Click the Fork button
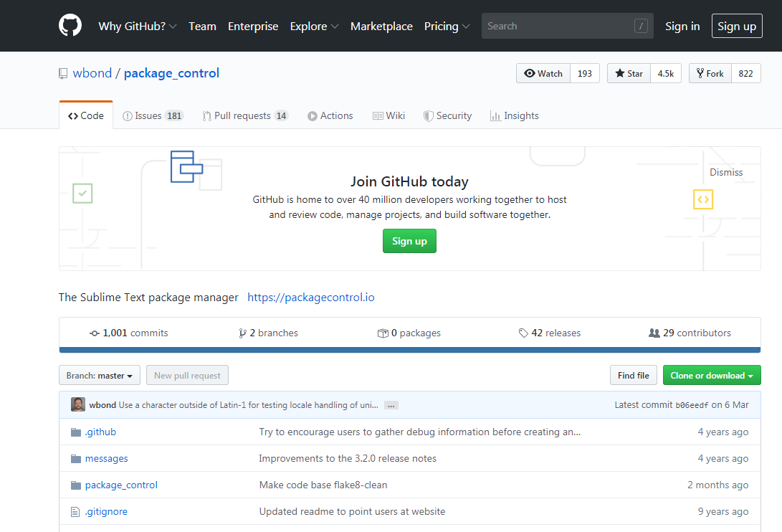The height and width of the screenshot is (532, 782). click(x=710, y=73)
